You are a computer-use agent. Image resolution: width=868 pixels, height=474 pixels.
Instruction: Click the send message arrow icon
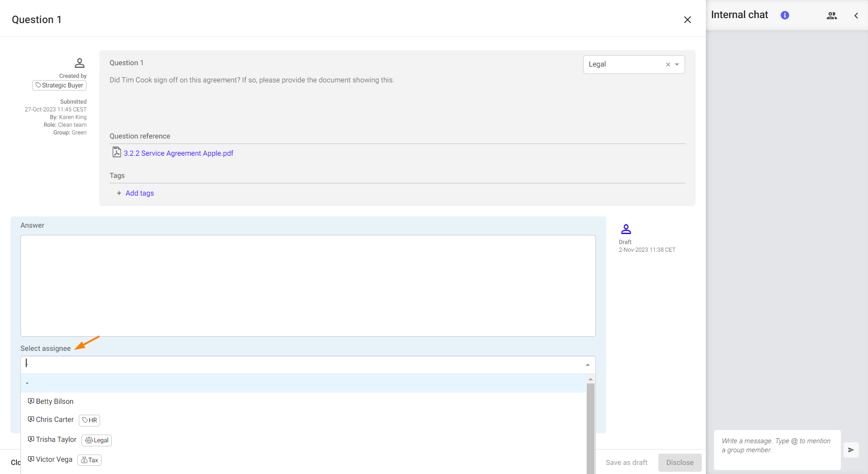(851, 450)
